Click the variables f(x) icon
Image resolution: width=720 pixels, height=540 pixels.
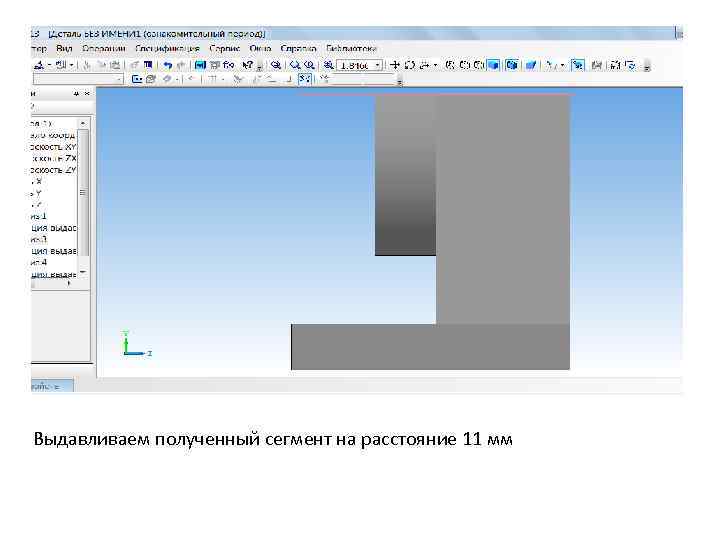point(229,65)
